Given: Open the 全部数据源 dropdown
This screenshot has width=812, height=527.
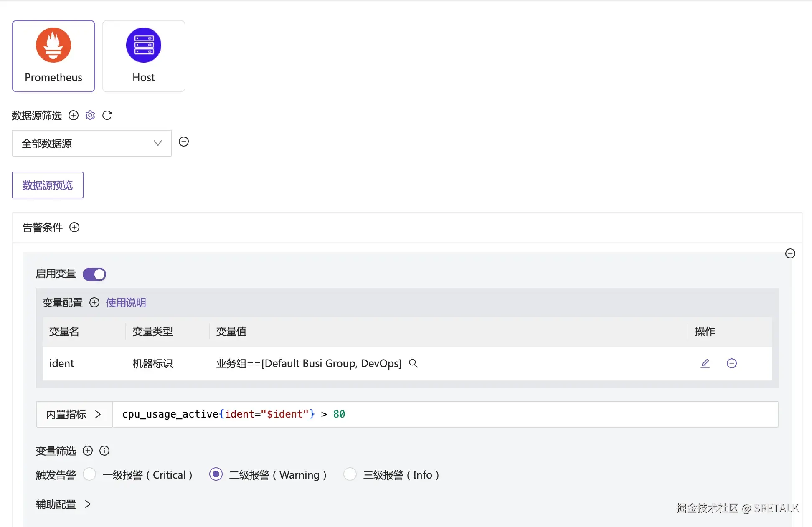Looking at the screenshot, I should pyautogui.click(x=92, y=143).
